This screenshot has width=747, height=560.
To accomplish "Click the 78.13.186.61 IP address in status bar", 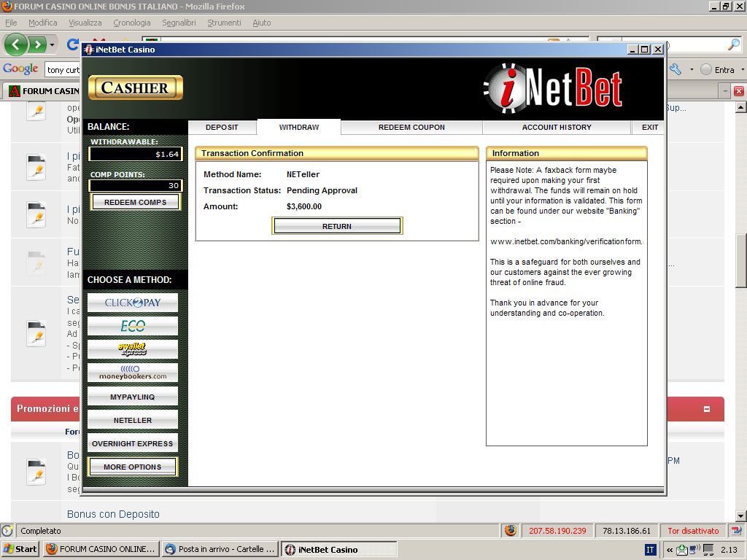I will click(627, 531).
